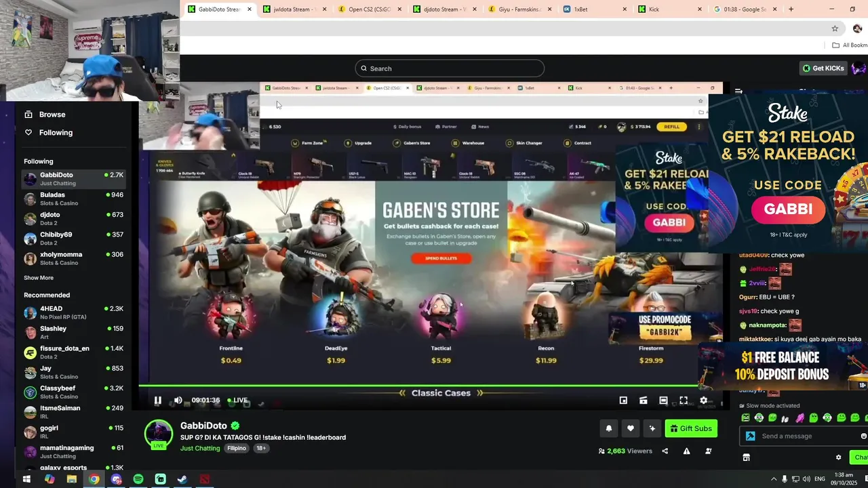Expand Show More in Following list
Screen dimensions: 868x488
[39, 278]
